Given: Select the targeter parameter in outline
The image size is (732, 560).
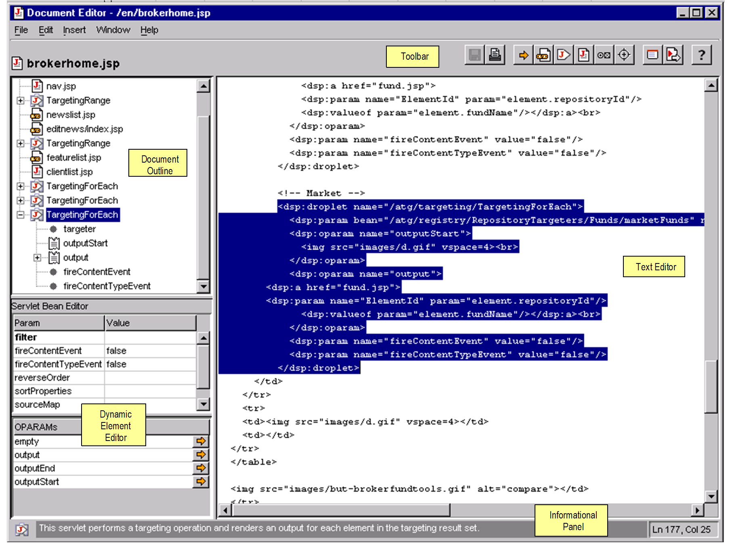Looking at the screenshot, I should coord(80,229).
